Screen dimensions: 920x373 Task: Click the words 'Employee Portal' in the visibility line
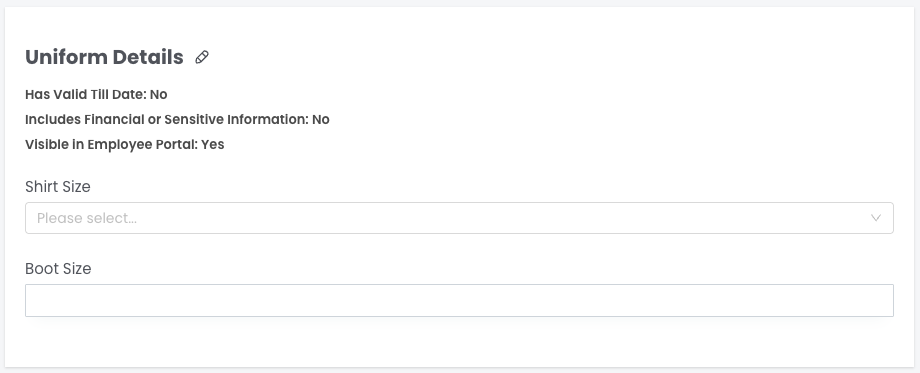(143, 145)
